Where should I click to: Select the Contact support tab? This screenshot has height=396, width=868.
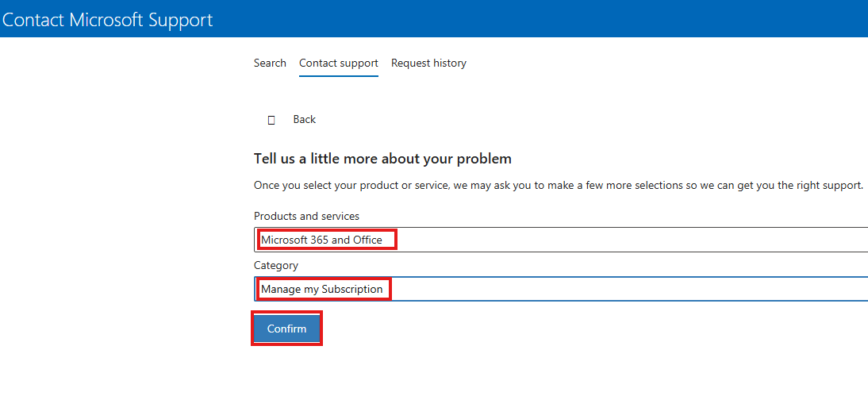click(338, 63)
